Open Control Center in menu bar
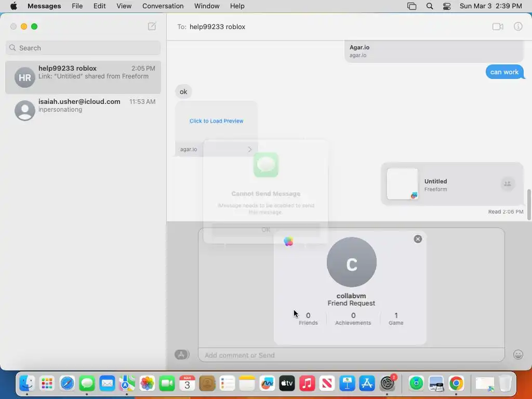This screenshot has height=399, width=532. [x=447, y=6]
